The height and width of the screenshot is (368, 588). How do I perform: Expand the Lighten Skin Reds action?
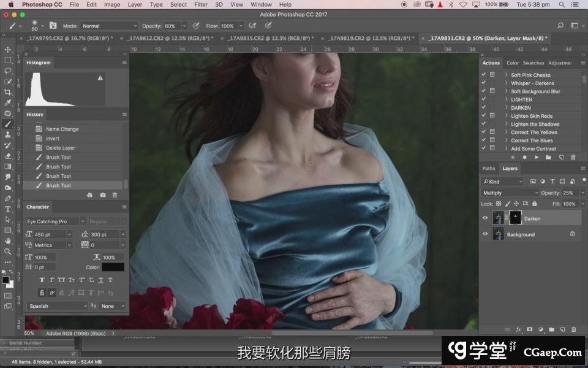pos(506,116)
